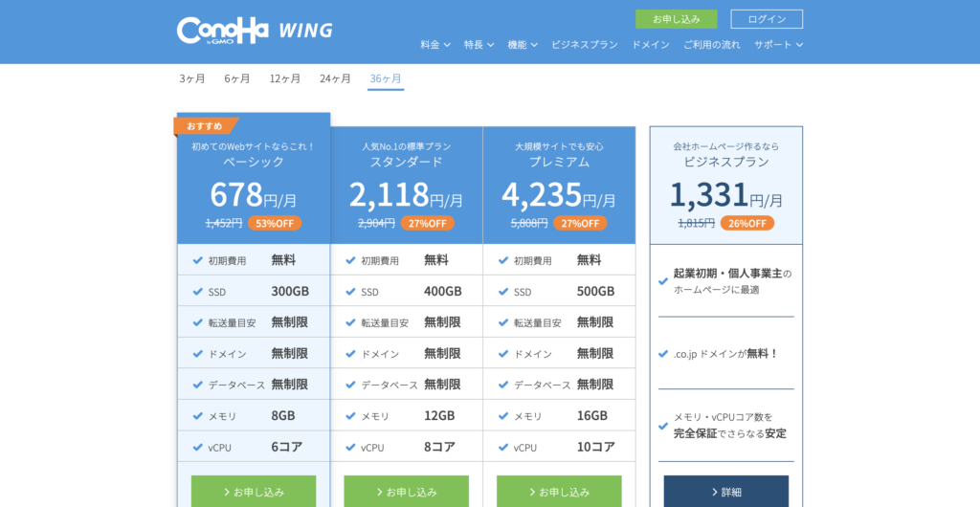Screen dimensions: 980x507
Task: Click the 400GB SSD value
Action: click(443, 292)
